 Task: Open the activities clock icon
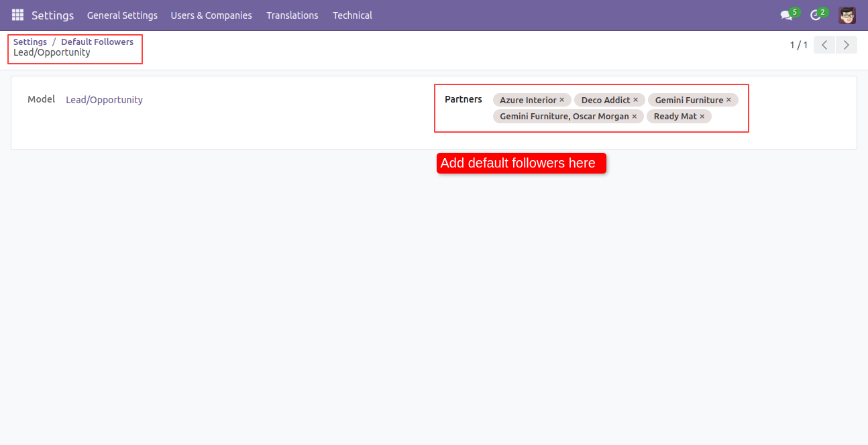tap(816, 15)
